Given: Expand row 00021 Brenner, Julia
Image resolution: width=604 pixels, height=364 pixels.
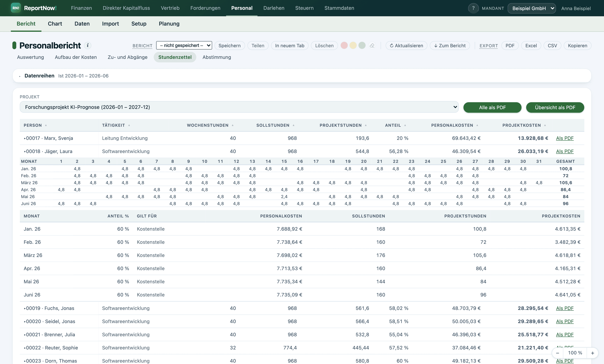Looking at the screenshot, I should [25, 335].
